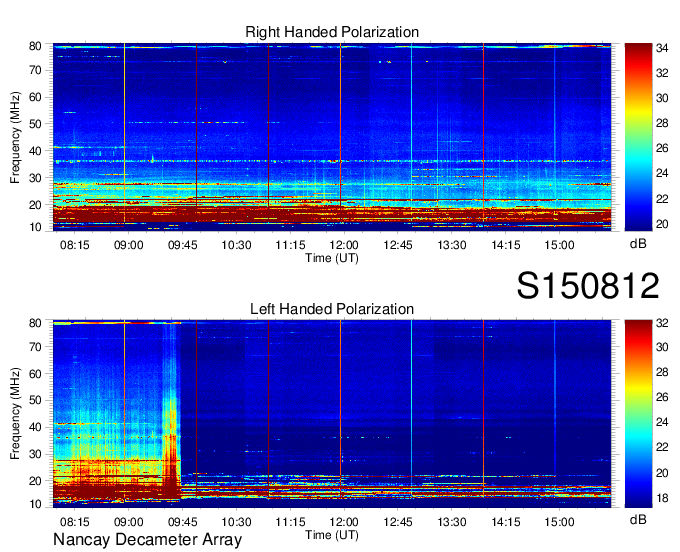The width and height of the screenshot is (680, 552).
Task: Click the red 10–20 MHz band in the top spectrogram
Action: (332, 215)
